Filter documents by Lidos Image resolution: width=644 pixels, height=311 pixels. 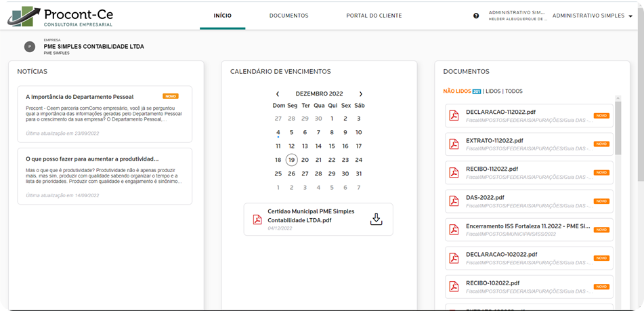493,91
